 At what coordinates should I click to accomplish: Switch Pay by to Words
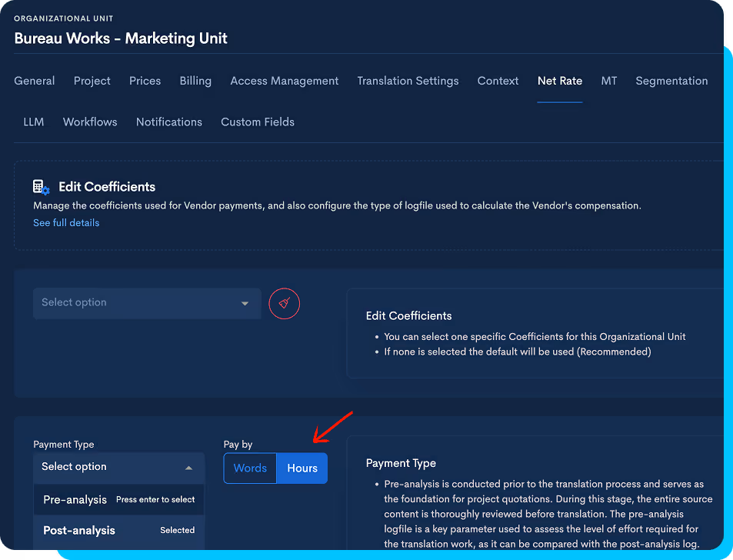pos(250,468)
